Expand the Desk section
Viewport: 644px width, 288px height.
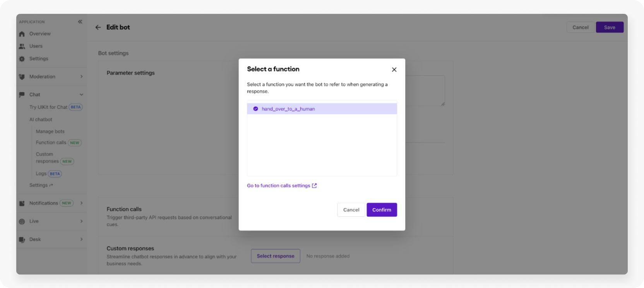tap(81, 239)
